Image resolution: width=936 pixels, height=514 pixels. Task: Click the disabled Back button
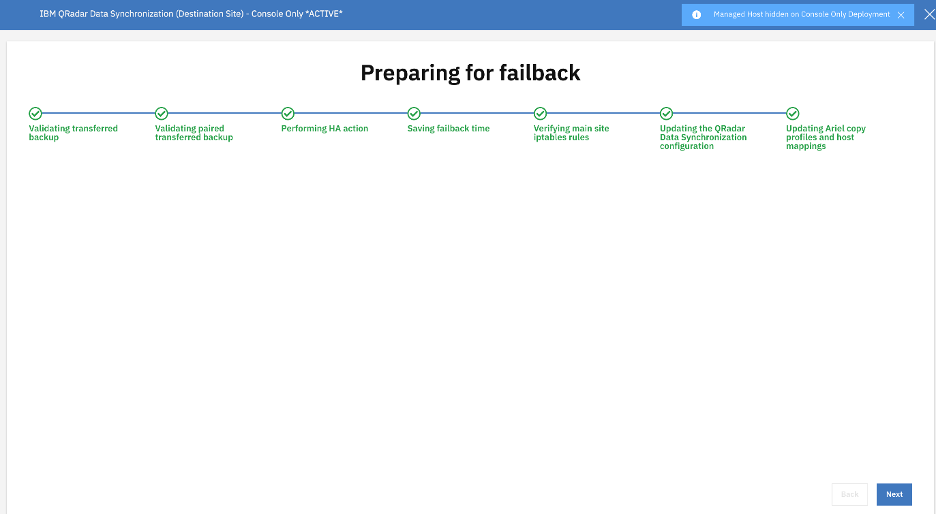click(849, 494)
